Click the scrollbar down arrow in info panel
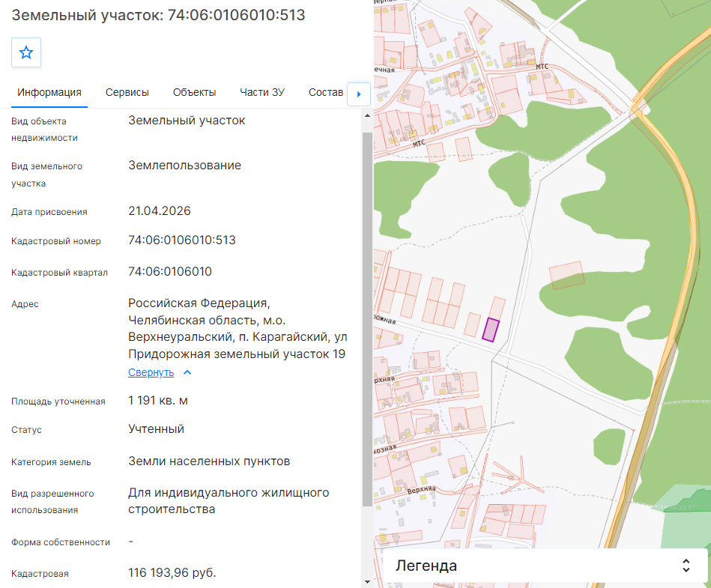711x588 pixels. tap(367, 582)
